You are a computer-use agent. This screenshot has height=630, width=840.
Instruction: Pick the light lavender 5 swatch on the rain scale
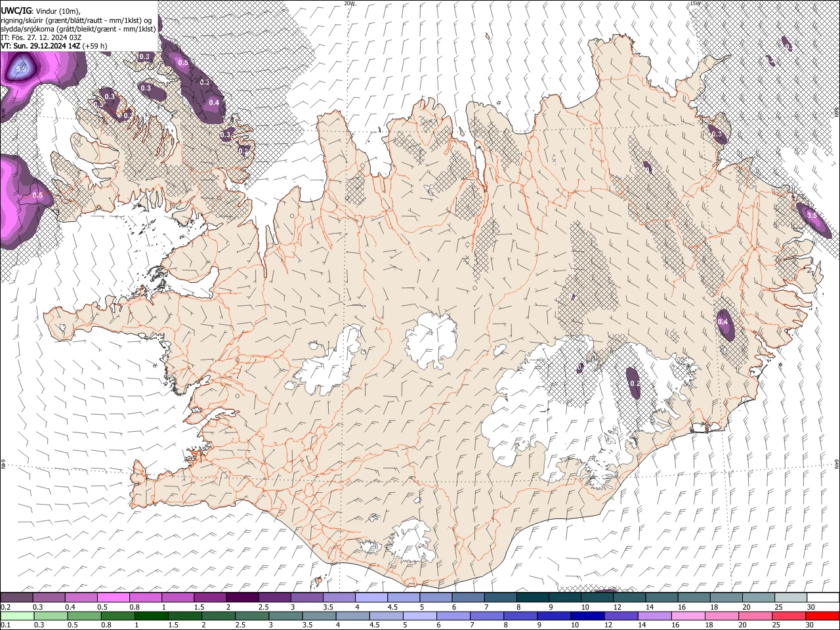point(420,616)
